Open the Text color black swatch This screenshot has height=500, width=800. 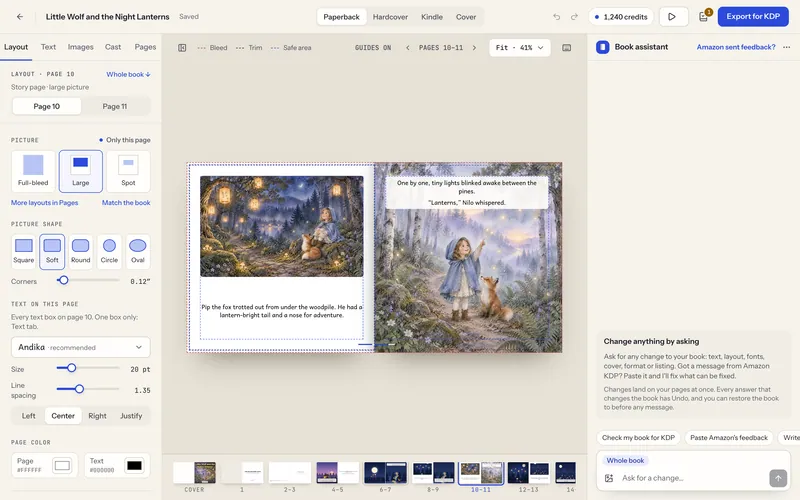134,465
